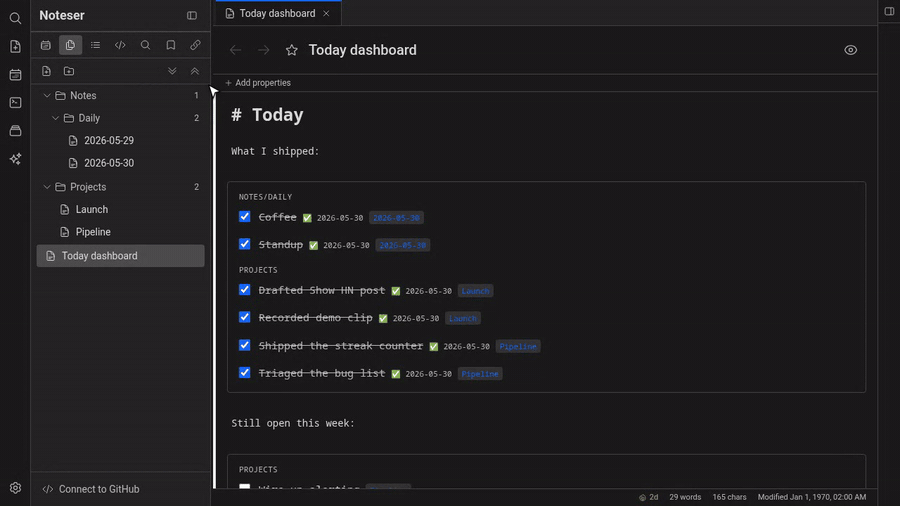This screenshot has width=900, height=506.
Task: Click Connect to GitHub
Action: pos(91,489)
